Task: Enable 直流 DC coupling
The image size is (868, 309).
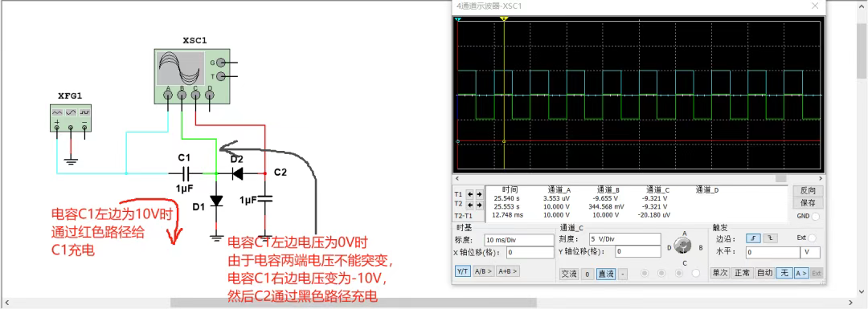Action: point(606,273)
